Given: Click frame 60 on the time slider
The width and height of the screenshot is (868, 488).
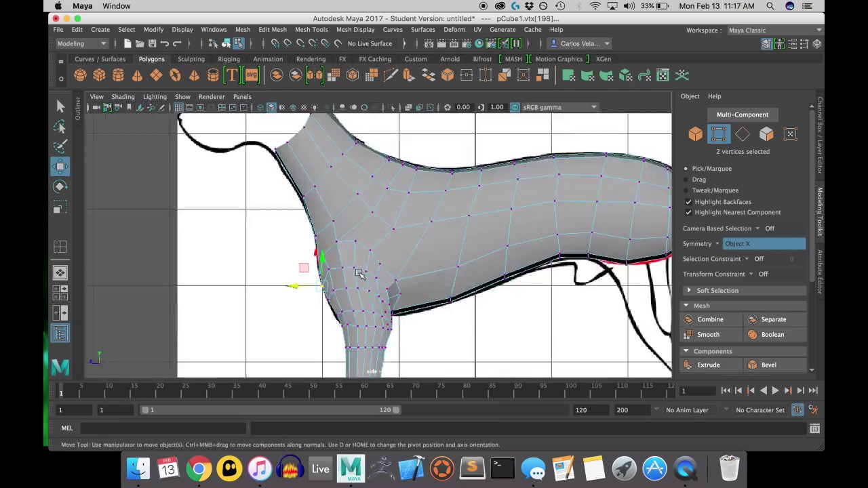Looking at the screenshot, I should 364,390.
